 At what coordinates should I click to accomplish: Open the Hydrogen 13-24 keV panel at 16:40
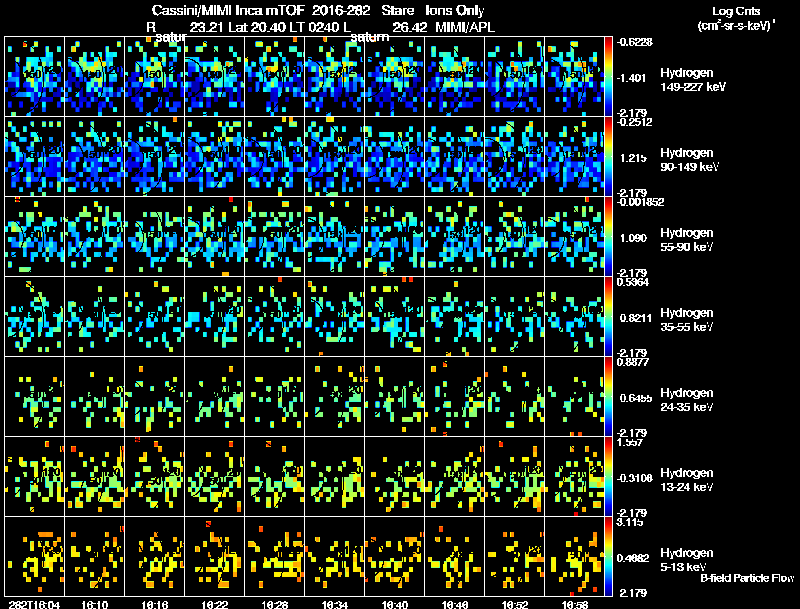(x=394, y=476)
